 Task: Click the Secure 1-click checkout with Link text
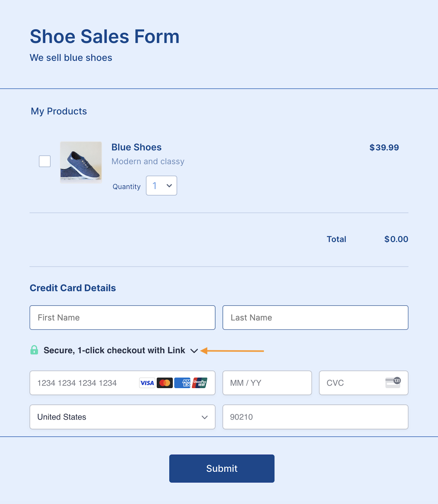[x=114, y=350]
